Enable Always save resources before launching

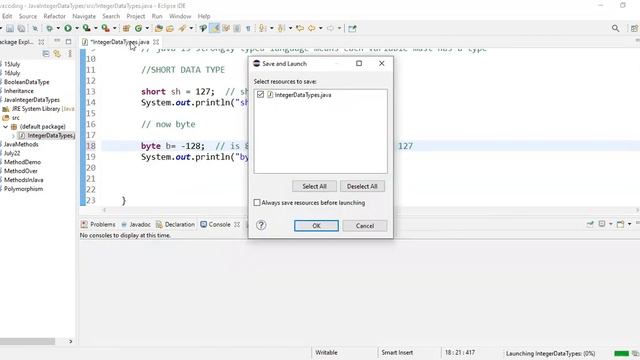(x=257, y=202)
